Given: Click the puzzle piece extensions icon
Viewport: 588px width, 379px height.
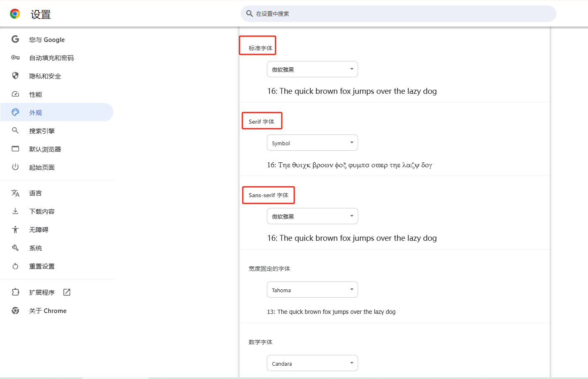Looking at the screenshot, I should point(15,292).
